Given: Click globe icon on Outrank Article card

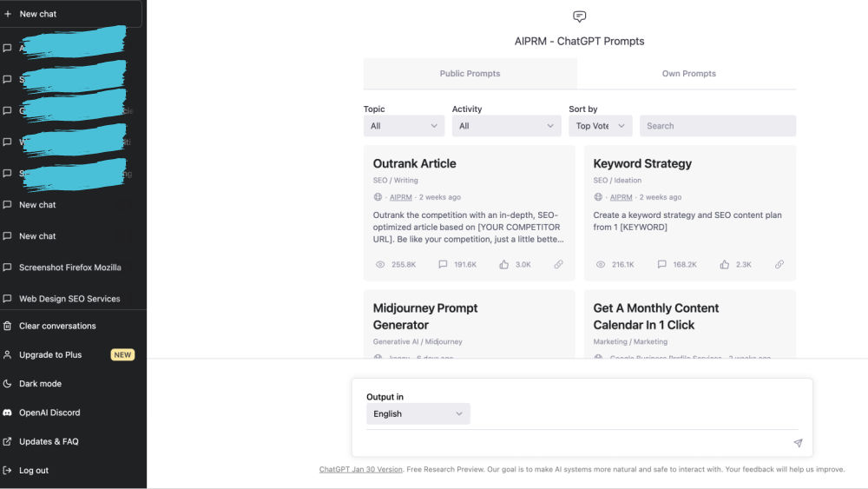Looking at the screenshot, I should click(x=378, y=197).
